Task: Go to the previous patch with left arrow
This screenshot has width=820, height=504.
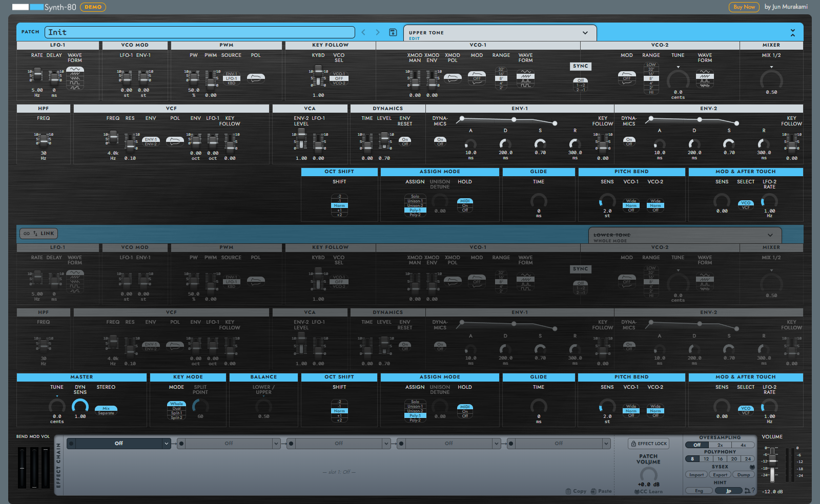Action: (x=363, y=32)
